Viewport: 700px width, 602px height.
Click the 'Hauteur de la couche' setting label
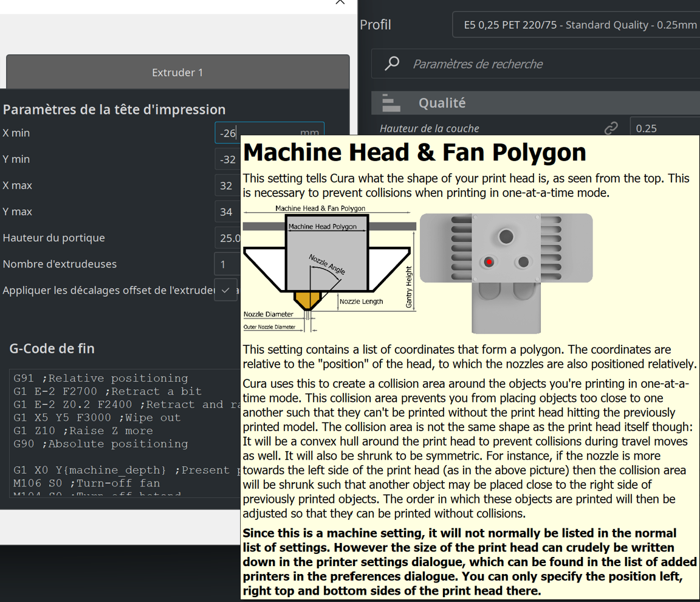pos(430,129)
